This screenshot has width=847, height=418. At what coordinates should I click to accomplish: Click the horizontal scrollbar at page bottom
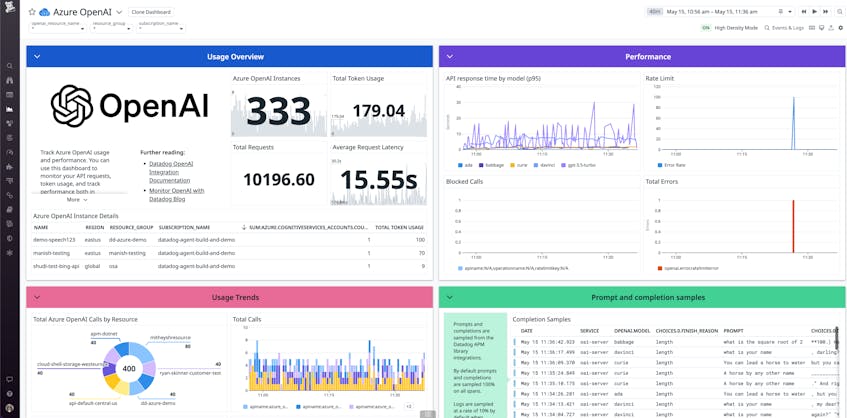click(x=428, y=414)
